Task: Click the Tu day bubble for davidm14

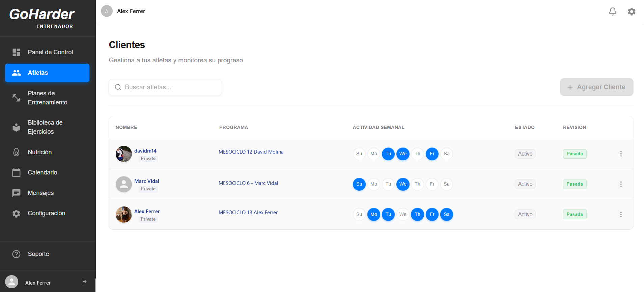Action: point(388,154)
